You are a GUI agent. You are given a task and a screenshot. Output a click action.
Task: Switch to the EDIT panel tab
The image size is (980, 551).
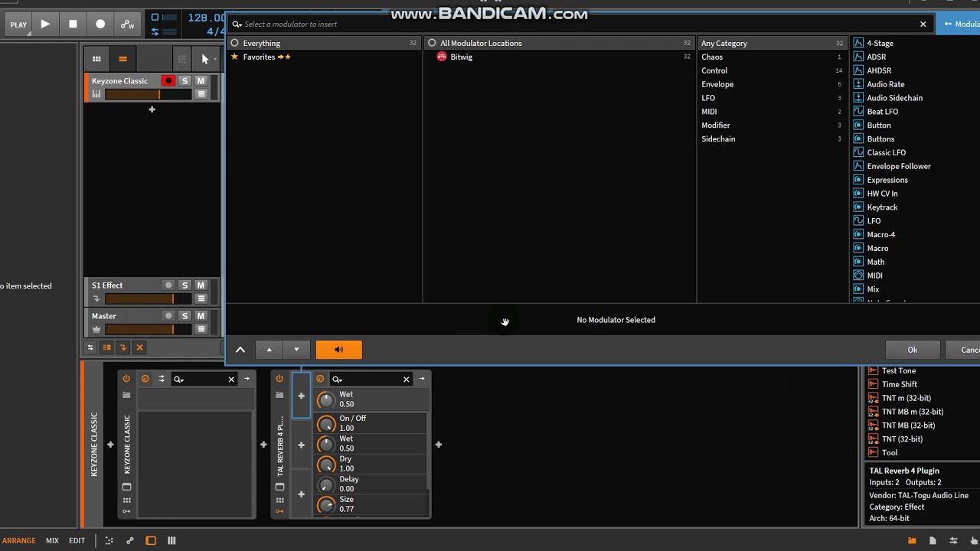pos(77,541)
